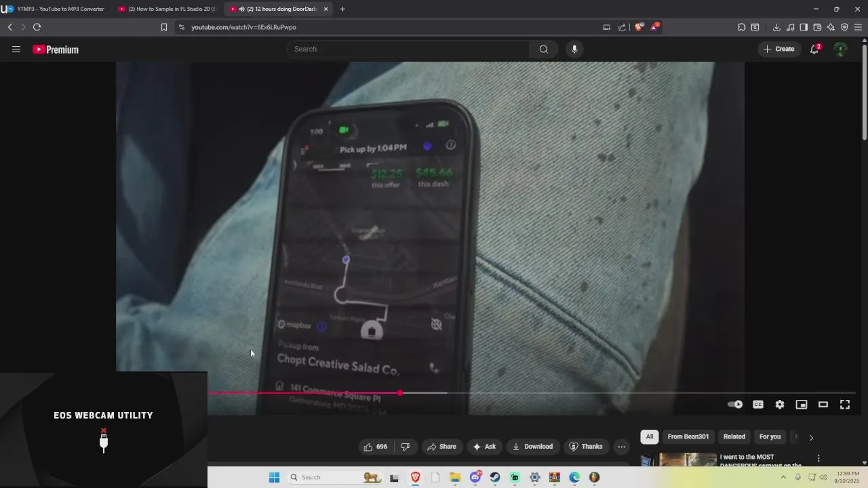Screen dimensions: 868x488
Task: Open Discord from the taskbar
Action: (475, 477)
